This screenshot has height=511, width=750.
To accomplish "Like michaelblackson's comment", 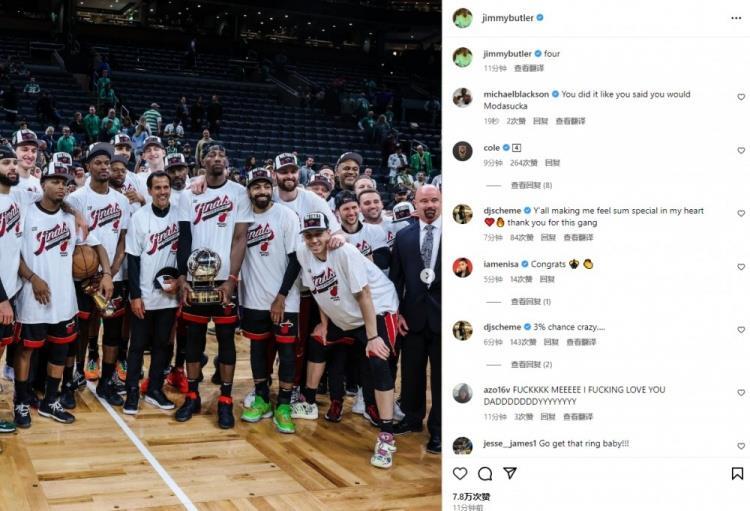I will (x=741, y=97).
